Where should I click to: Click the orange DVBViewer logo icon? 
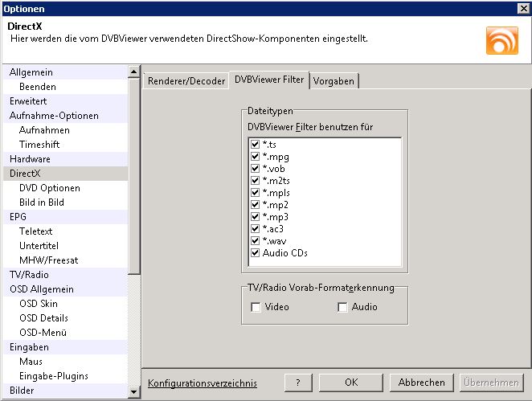pyautogui.click(x=501, y=39)
